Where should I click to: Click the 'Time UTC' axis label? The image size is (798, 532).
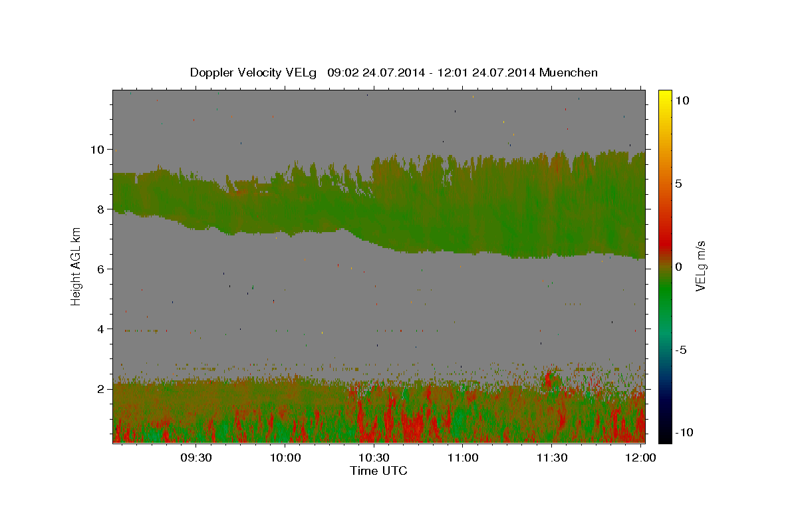[x=378, y=471]
